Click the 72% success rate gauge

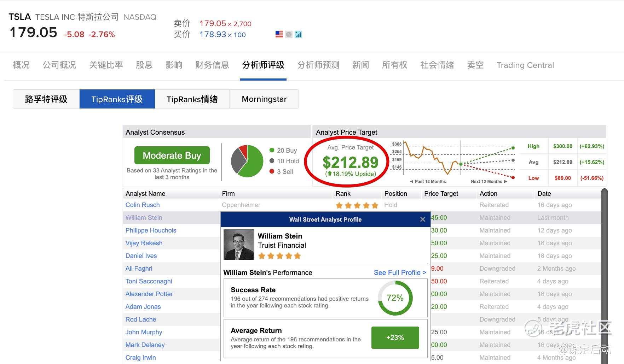click(395, 298)
